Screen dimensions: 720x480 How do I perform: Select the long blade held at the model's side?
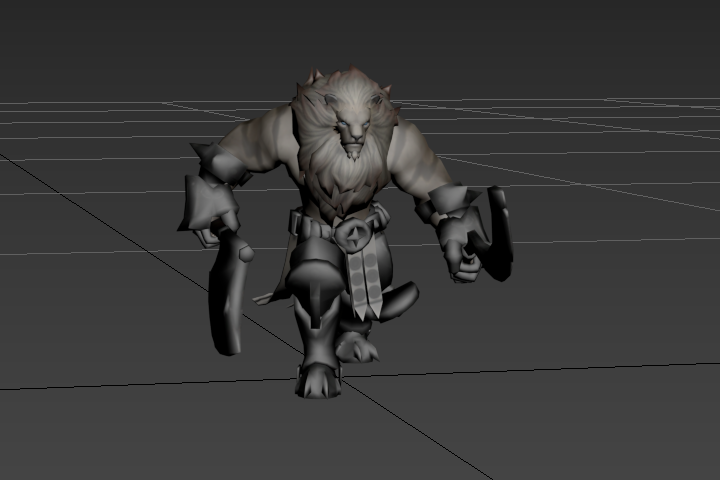pyautogui.click(x=228, y=292)
